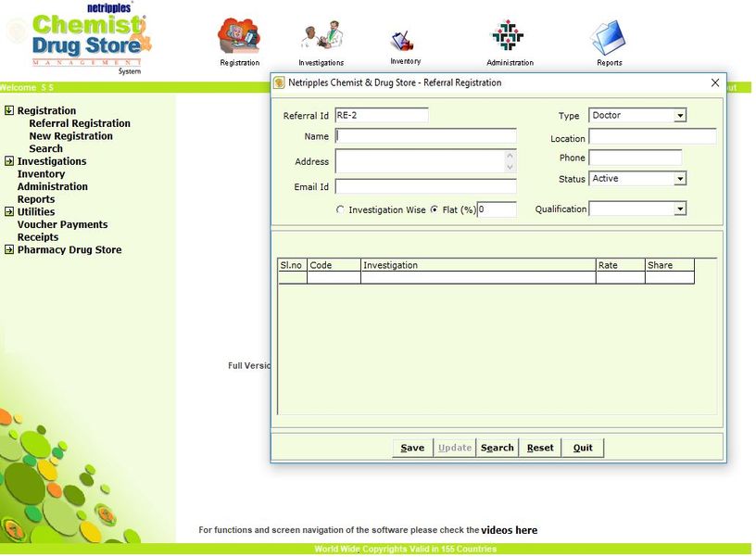Open the Registration toolbar icon
Screen dimensions: 756x557
(x=239, y=36)
